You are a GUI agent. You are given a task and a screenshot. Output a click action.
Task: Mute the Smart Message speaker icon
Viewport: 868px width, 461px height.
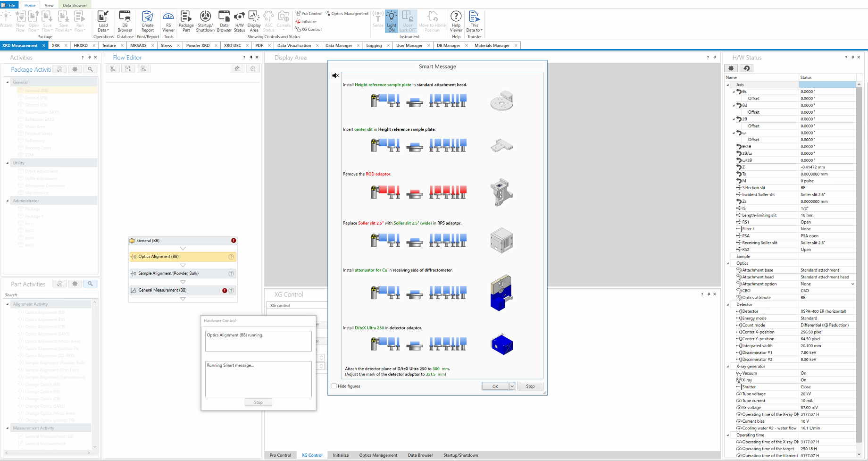point(335,75)
